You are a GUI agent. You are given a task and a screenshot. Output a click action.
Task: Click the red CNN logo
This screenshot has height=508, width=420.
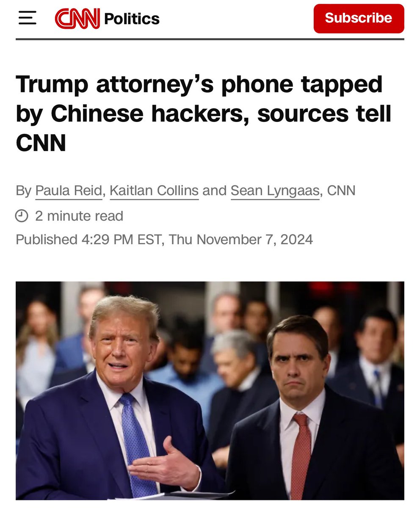(x=77, y=19)
